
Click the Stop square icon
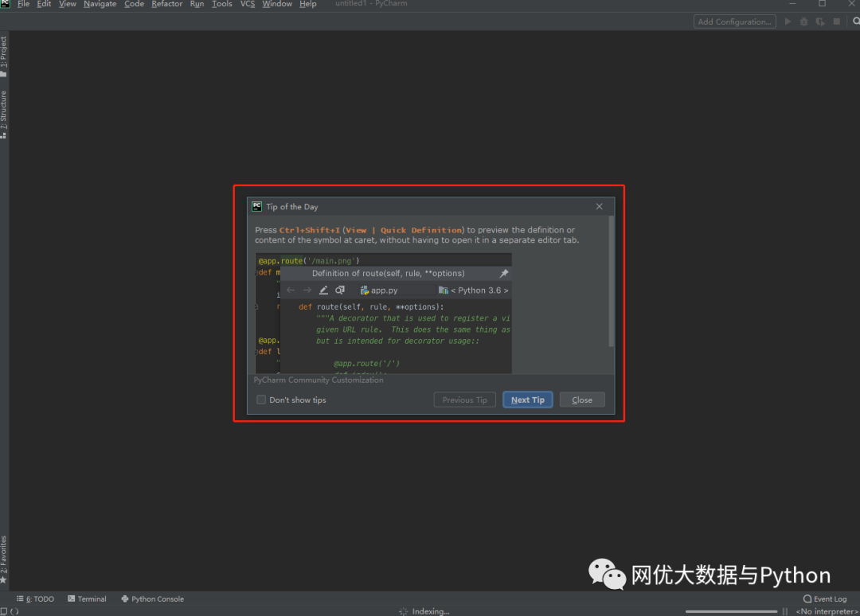836,21
